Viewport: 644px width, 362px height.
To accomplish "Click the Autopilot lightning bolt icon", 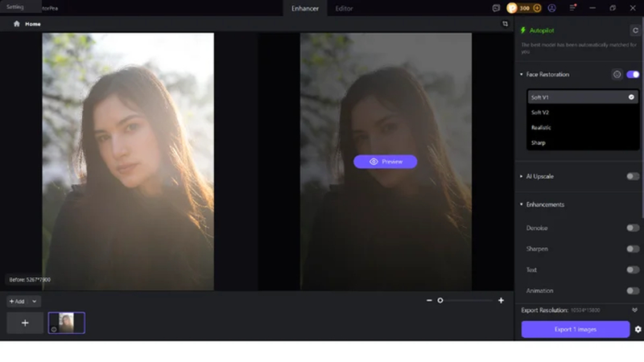I will 522,31.
